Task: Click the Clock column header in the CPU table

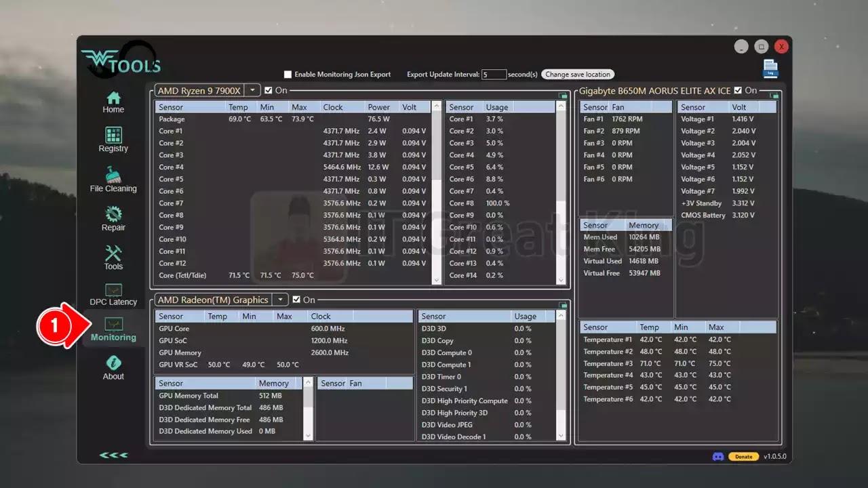Action: (x=342, y=107)
